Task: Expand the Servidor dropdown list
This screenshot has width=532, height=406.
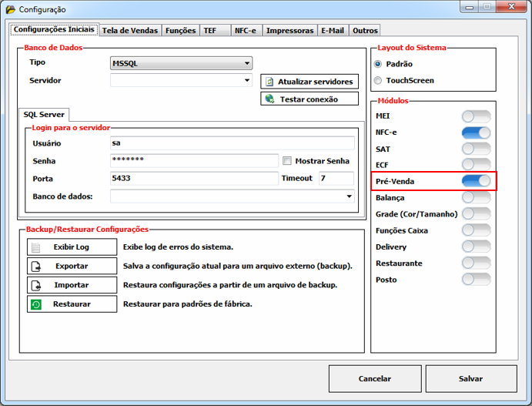Action: (x=246, y=80)
